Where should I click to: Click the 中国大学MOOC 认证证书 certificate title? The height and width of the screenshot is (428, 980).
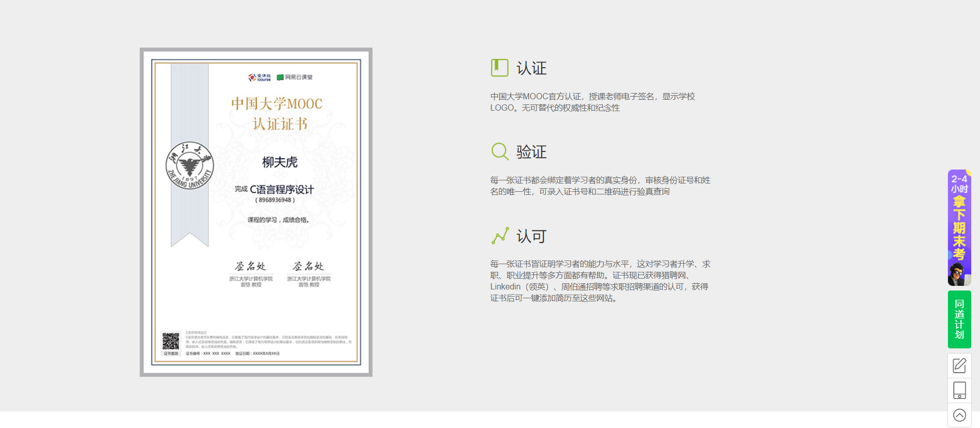click(277, 114)
